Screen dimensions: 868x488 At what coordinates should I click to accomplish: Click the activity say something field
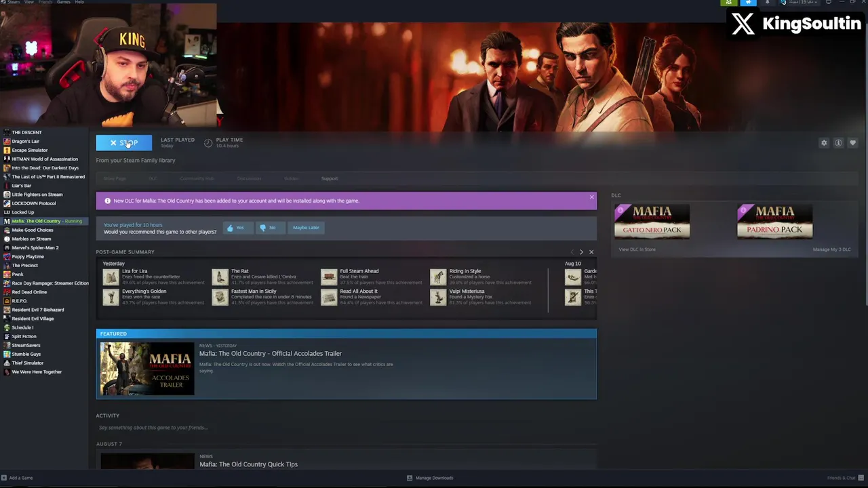point(346,428)
